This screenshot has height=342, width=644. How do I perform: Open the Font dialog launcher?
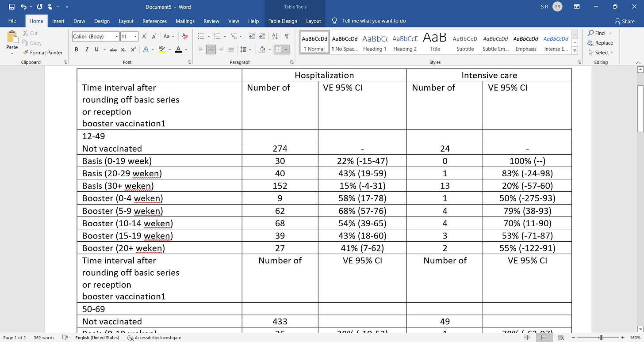(189, 62)
